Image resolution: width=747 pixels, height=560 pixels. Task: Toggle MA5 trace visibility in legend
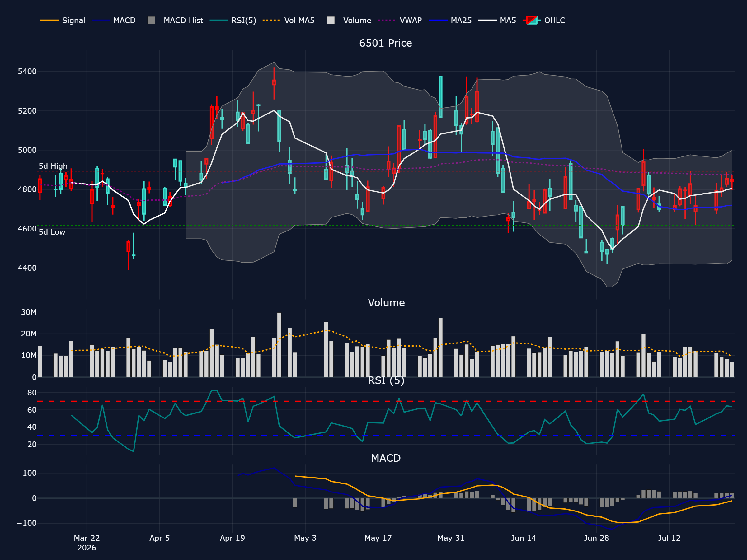(x=508, y=20)
